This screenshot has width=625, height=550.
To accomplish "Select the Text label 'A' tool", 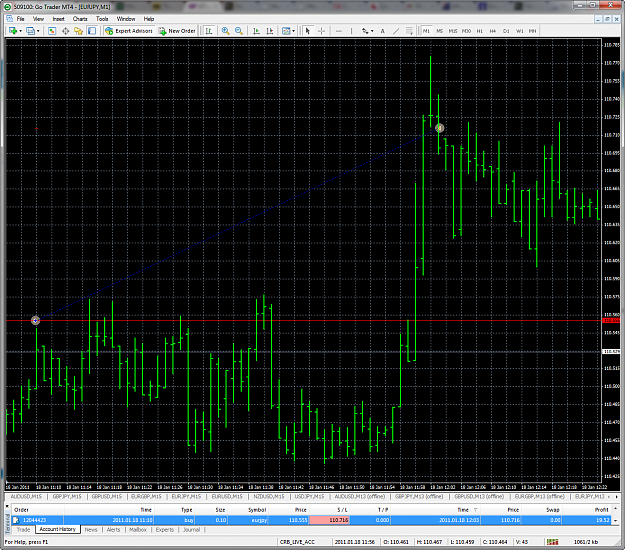I will click(x=383, y=31).
